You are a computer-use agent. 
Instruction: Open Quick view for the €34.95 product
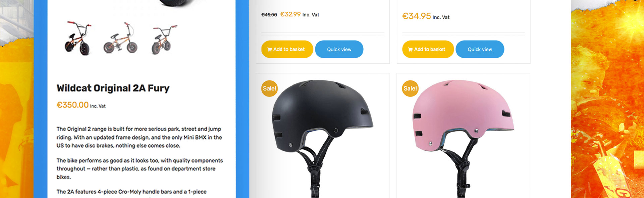(x=480, y=49)
